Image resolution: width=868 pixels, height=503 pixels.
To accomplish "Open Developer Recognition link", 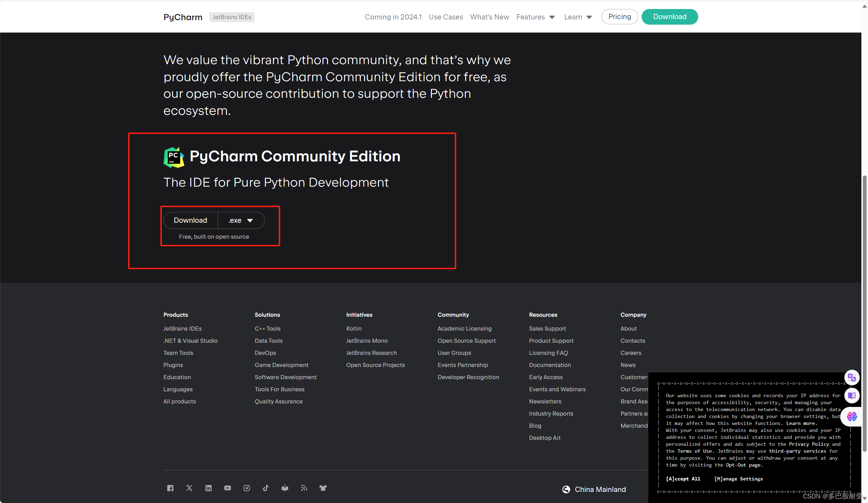I will (x=468, y=377).
